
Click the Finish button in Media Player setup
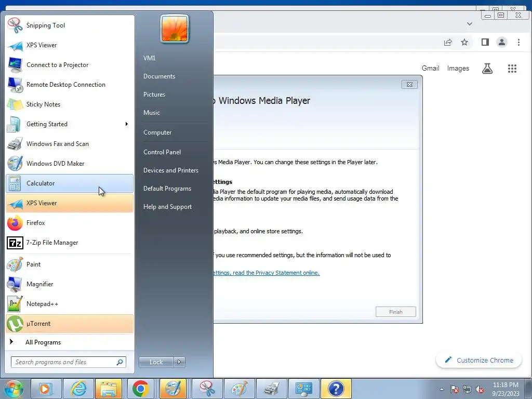(x=395, y=312)
